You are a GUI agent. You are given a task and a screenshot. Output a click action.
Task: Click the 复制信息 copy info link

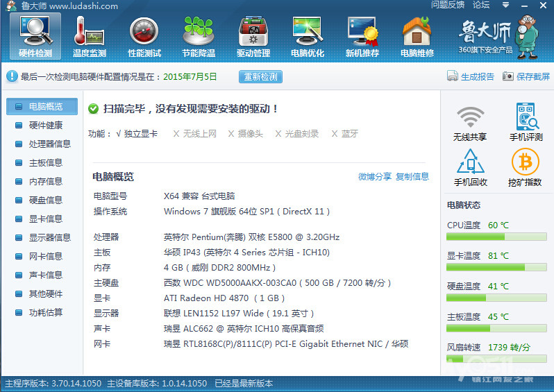(x=412, y=177)
